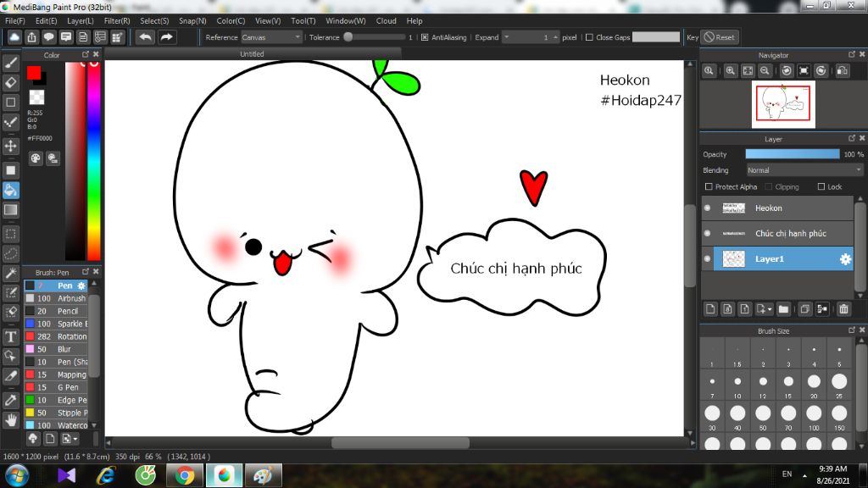868x488 pixels.
Task: Open the Blending mode dropdown
Action: [x=804, y=170]
